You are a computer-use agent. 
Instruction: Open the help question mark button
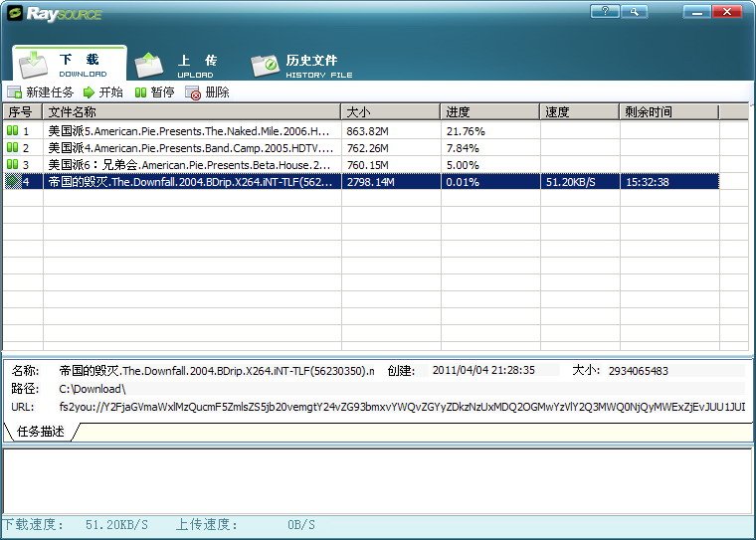(605, 11)
